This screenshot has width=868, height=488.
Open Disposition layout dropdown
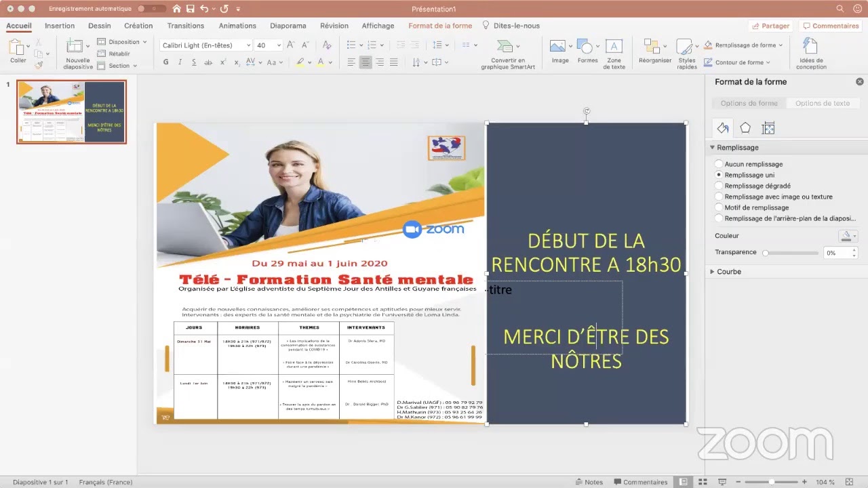tap(123, 42)
